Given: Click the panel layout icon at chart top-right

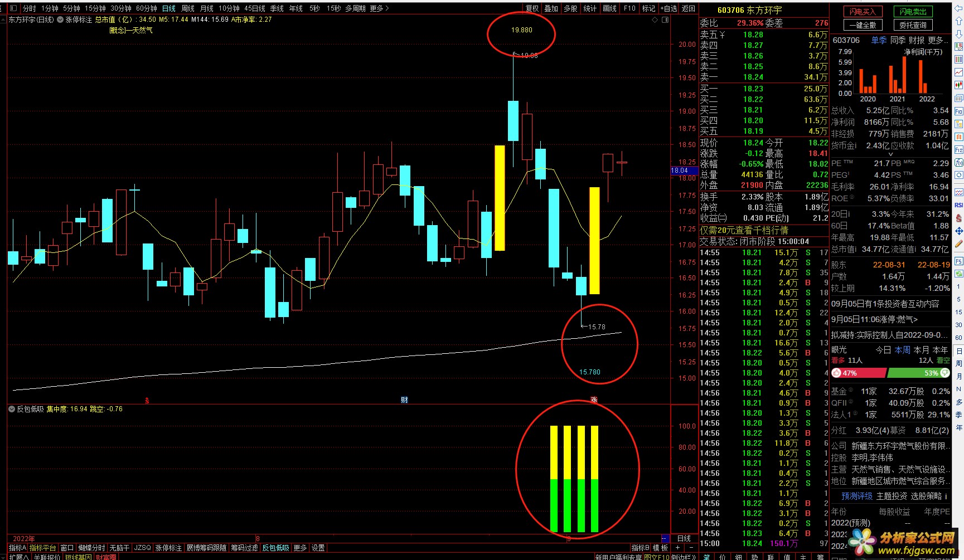Looking at the screenshot, I should (x=665, y=20).
